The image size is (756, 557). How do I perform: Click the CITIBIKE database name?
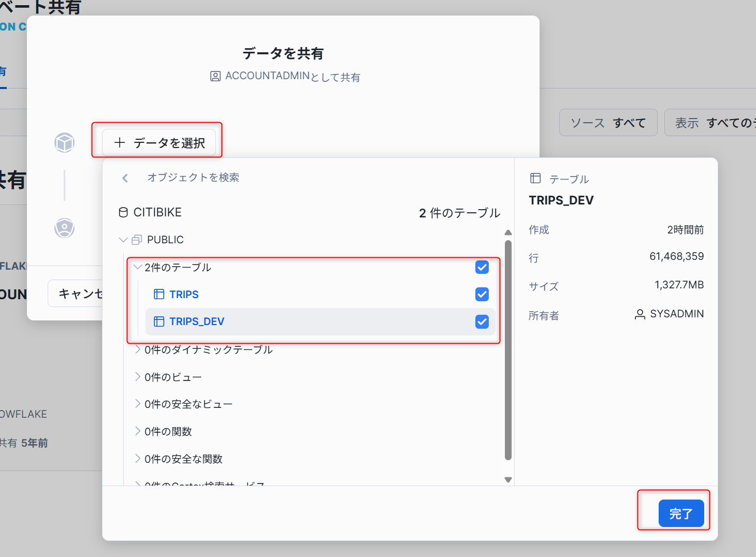pyautogui.click(x=157, y=212)
